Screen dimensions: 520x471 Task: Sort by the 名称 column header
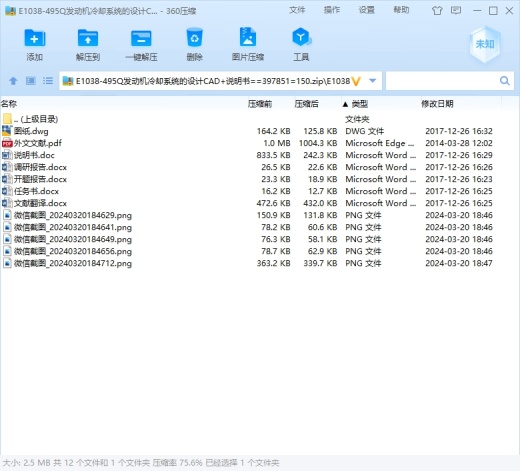tap(9, 104)
